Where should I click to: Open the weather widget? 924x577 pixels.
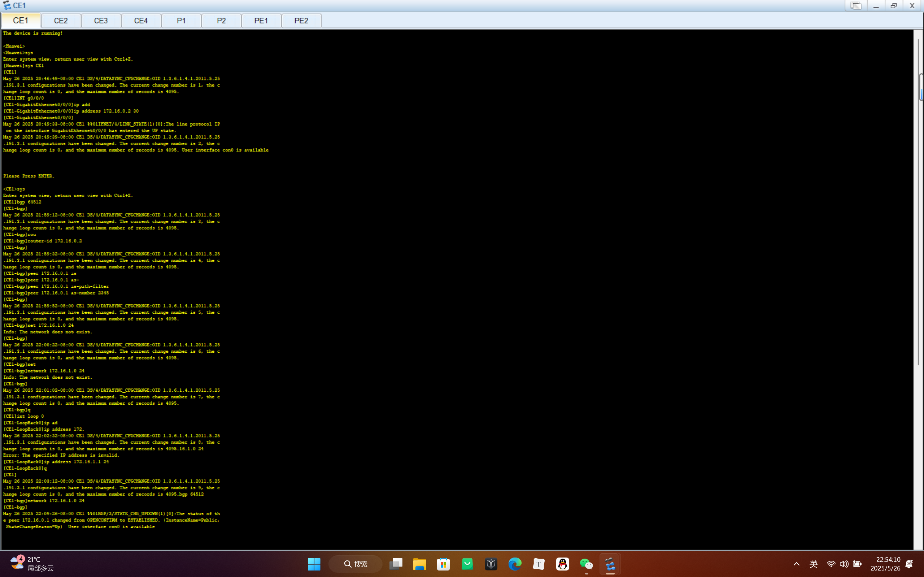(x=32, y=564)
